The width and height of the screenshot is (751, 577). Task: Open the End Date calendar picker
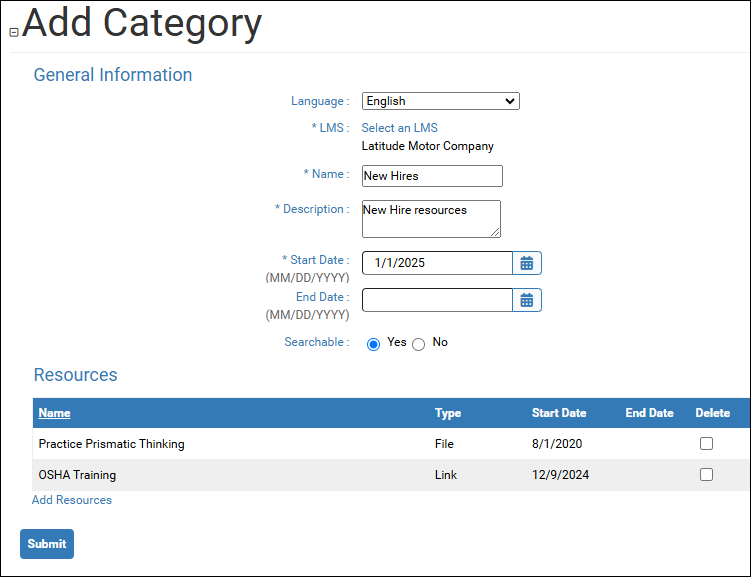click(x=527, y=300)
